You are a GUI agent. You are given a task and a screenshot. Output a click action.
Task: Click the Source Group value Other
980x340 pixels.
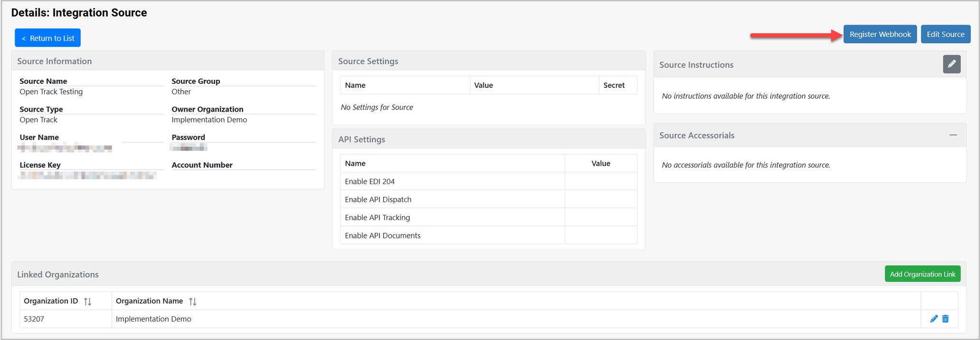[x=181, y=92]
